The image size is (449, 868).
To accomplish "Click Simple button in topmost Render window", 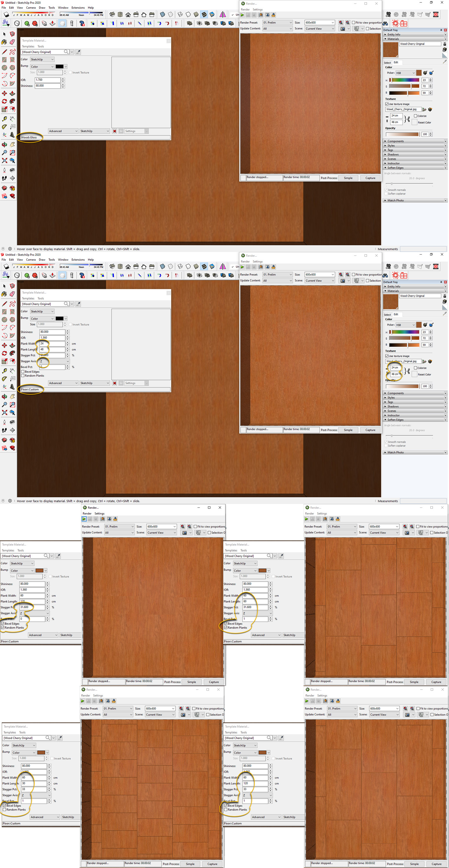I will (x=348, y=178).
